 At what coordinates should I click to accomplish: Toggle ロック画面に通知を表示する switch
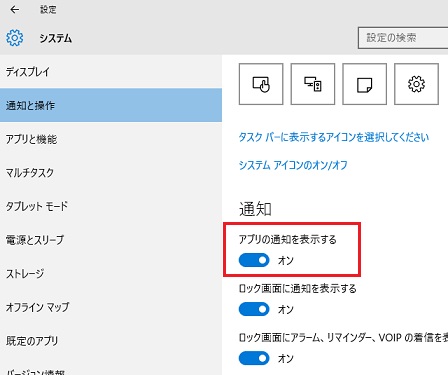(x=254, y=309)
